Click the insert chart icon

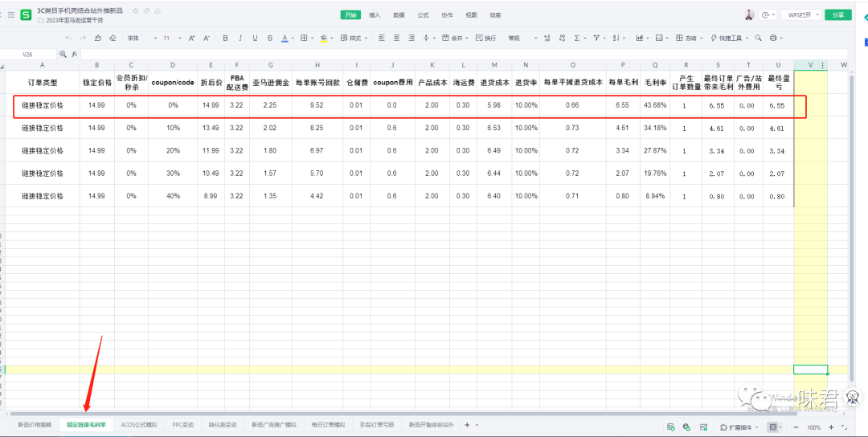click(640, 38)
